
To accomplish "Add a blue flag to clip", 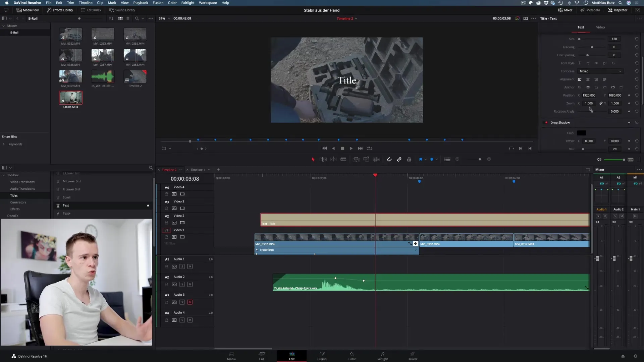I will (420, 159).
